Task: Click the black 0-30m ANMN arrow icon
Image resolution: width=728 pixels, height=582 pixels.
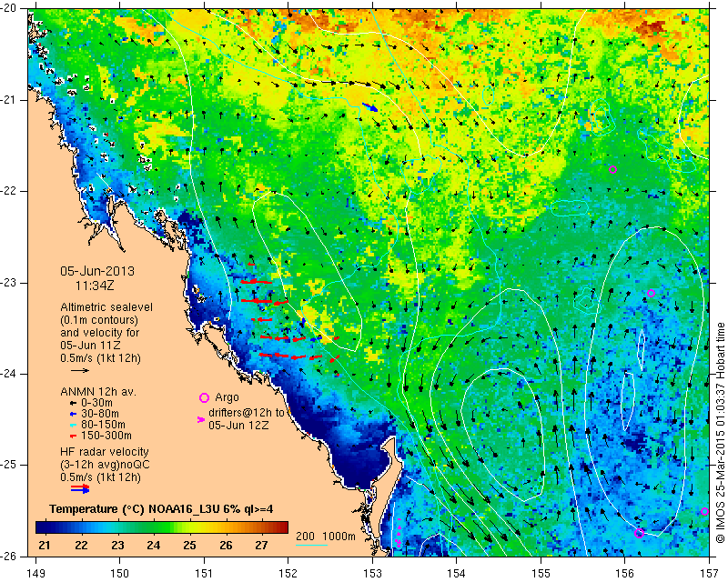Action: (x=73, y=403)
